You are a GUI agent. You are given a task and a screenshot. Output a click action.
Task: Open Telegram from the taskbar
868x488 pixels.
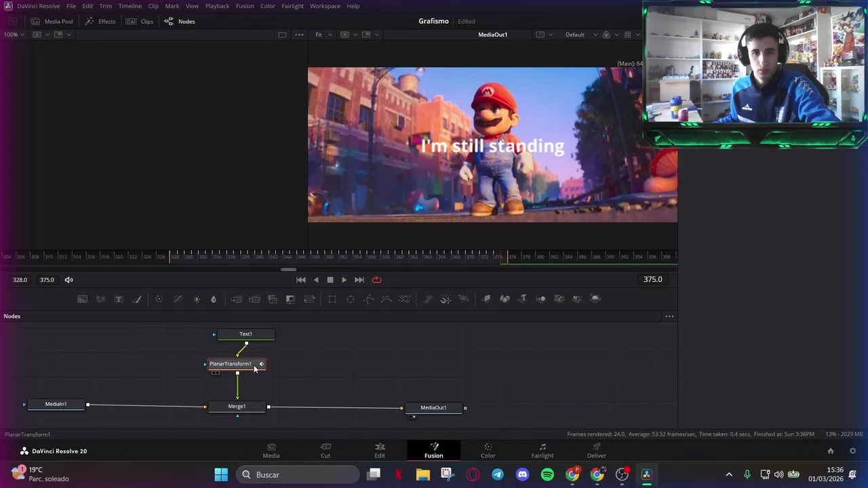(498, 474)
